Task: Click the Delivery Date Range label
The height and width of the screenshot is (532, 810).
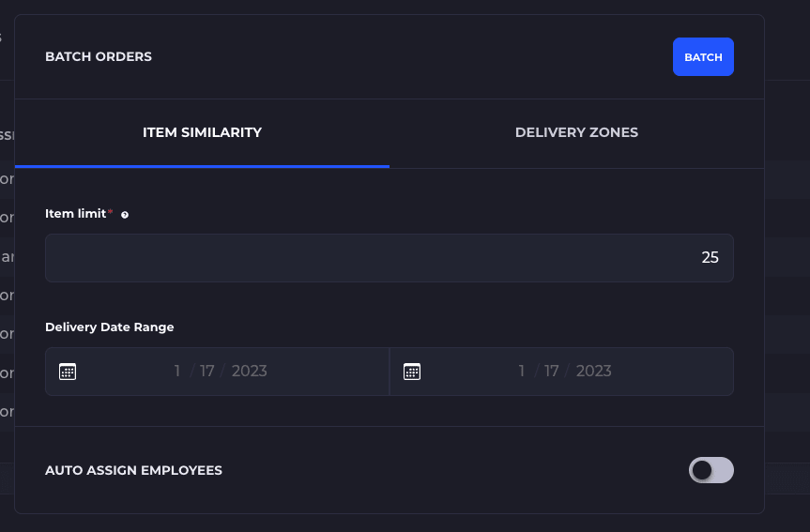Action: [110, 327]
